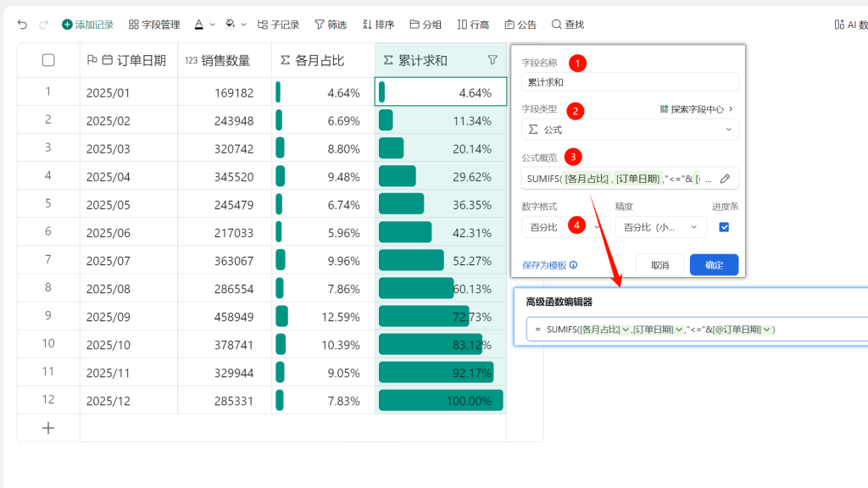Open the 排序 sort menu
This screenshot has height=488, width=868.
[x=378, y=25]
